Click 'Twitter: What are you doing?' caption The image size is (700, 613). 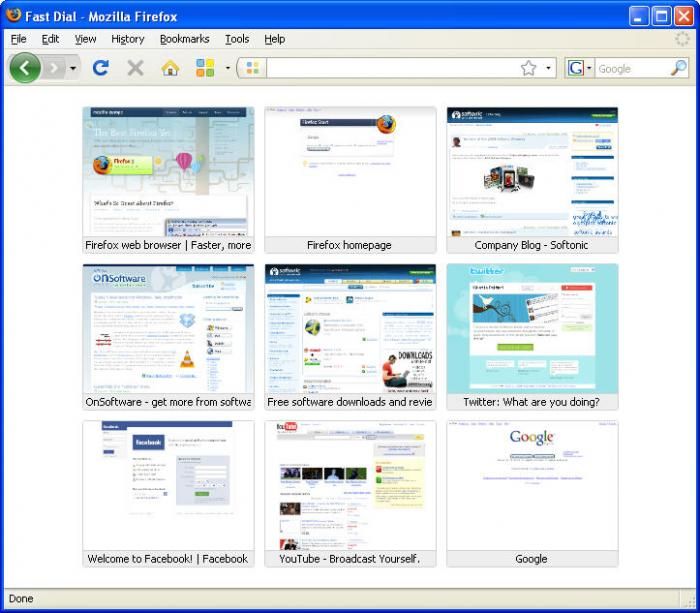531,402
